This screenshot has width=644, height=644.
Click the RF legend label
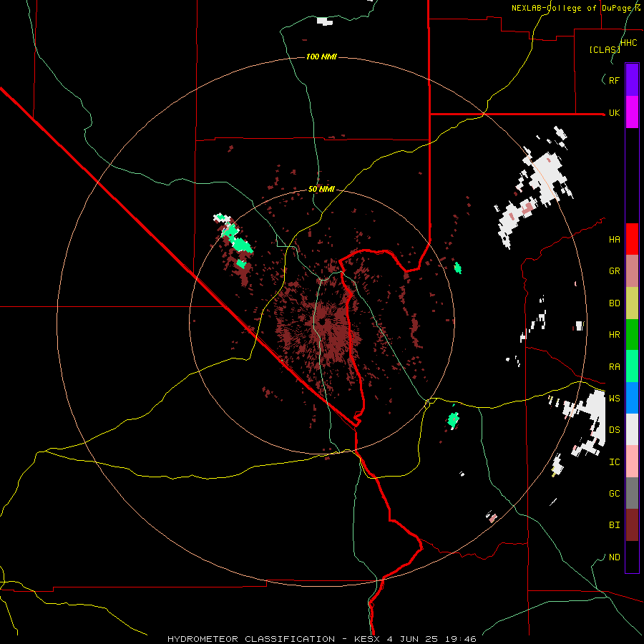614,80
